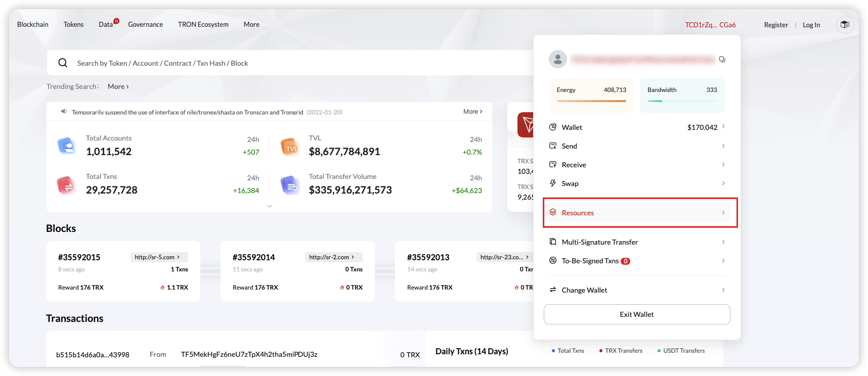This screenshot has height=376, width=868.
Task: Open the Data menu
Action: pyautogui.click(x=106, y=24)
